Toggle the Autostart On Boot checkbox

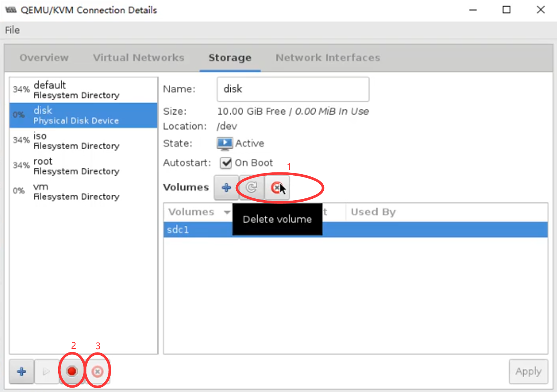pyautogui.click(x=226, y=163)
